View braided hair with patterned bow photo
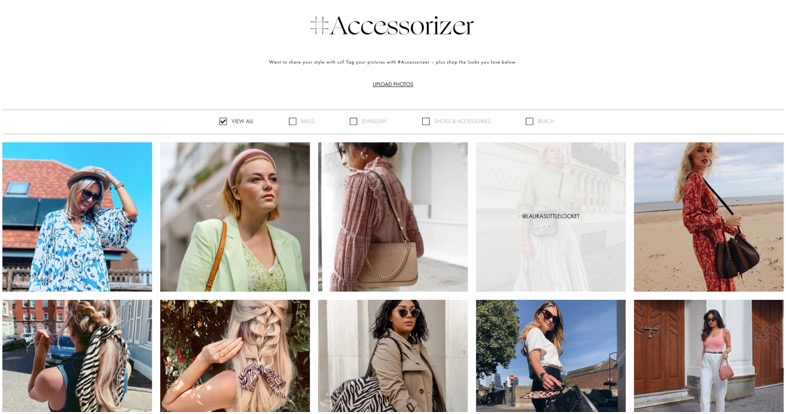Image resolution: width=786 pixels, height=414 pixels. click(x=235, y=356)
